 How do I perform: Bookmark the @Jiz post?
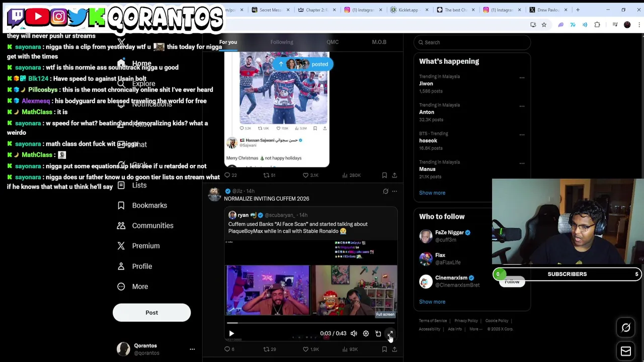[x=384, y=349]
